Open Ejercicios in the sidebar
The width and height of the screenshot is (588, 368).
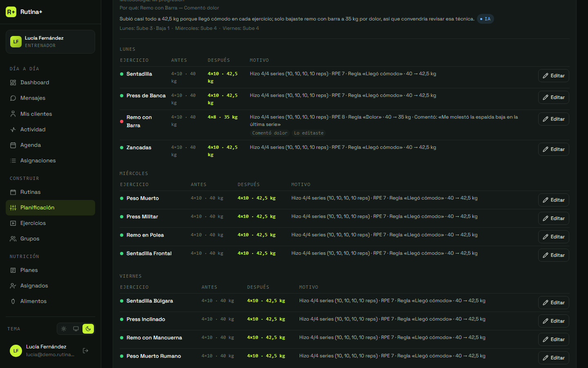50,223
